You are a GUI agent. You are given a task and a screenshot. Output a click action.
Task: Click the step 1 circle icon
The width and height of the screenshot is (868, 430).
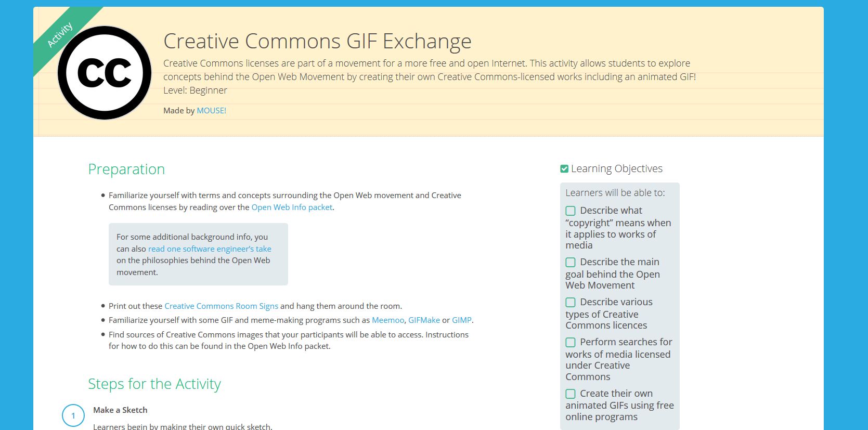[73, 415]
